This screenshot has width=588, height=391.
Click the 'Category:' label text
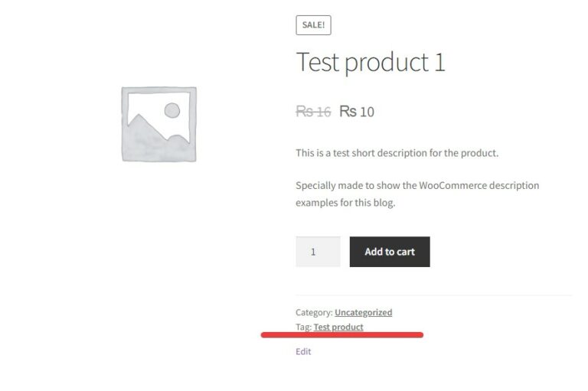[314, 312]
